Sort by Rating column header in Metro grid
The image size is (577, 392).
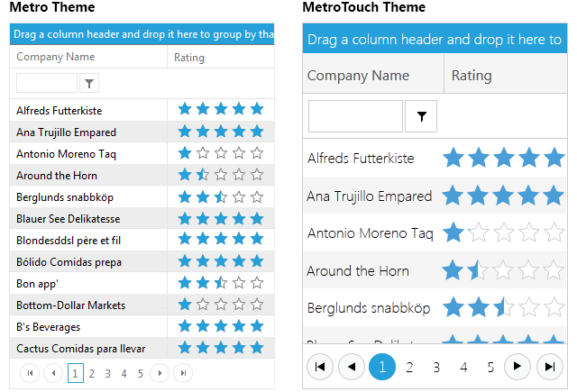pos(189,58)
